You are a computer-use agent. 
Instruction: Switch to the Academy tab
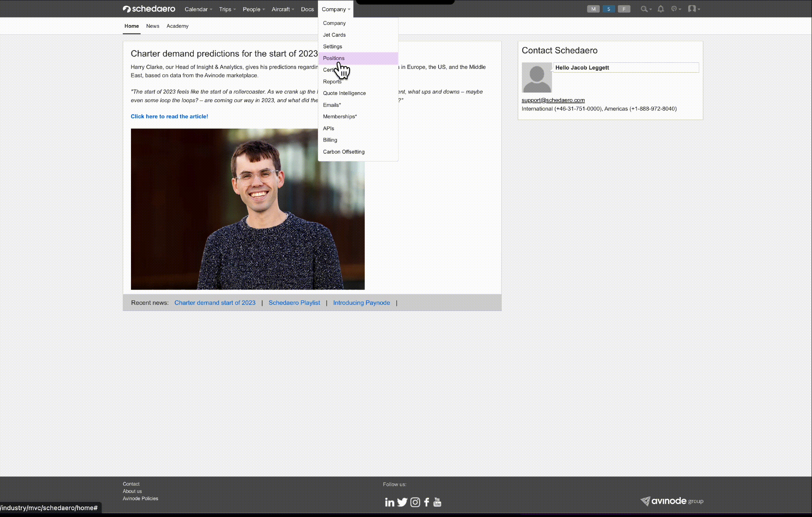(x=177, y=26)
